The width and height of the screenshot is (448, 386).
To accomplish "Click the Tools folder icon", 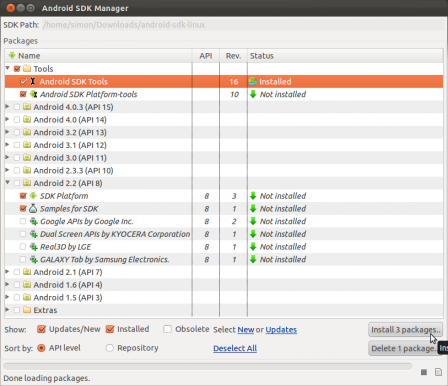I will tap(27, 69).
